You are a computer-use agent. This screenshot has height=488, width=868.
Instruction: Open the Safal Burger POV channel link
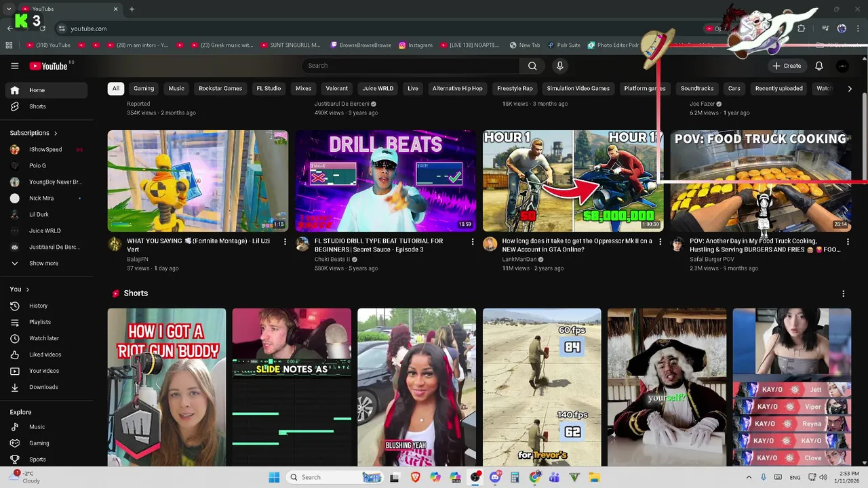712,260
